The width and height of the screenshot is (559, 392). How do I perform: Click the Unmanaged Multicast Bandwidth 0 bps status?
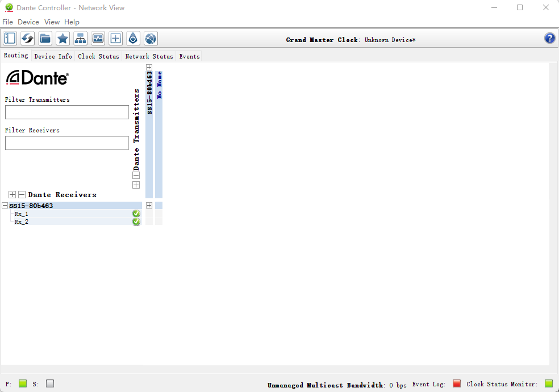coord(337,385)
